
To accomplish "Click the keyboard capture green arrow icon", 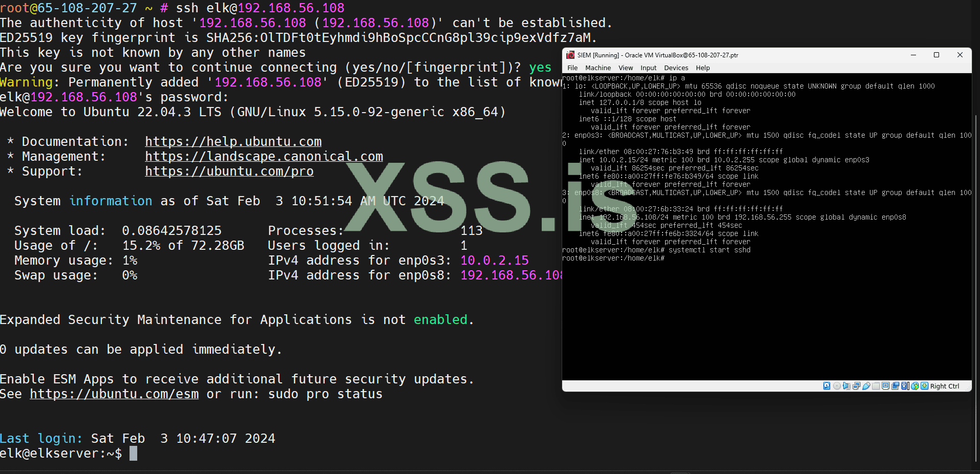I will (x=924, y=386).
